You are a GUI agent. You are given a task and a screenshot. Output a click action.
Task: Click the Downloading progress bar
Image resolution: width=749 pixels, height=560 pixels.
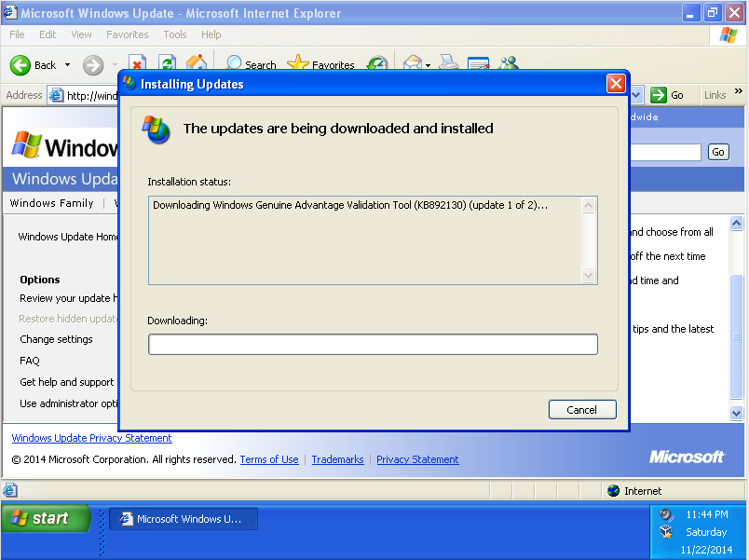click(x=373, y=344)
